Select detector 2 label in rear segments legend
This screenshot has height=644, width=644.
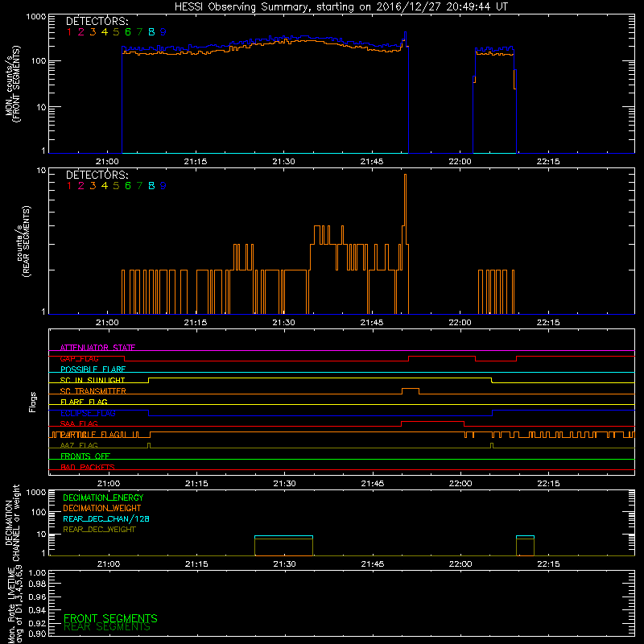tap(81, 186)
